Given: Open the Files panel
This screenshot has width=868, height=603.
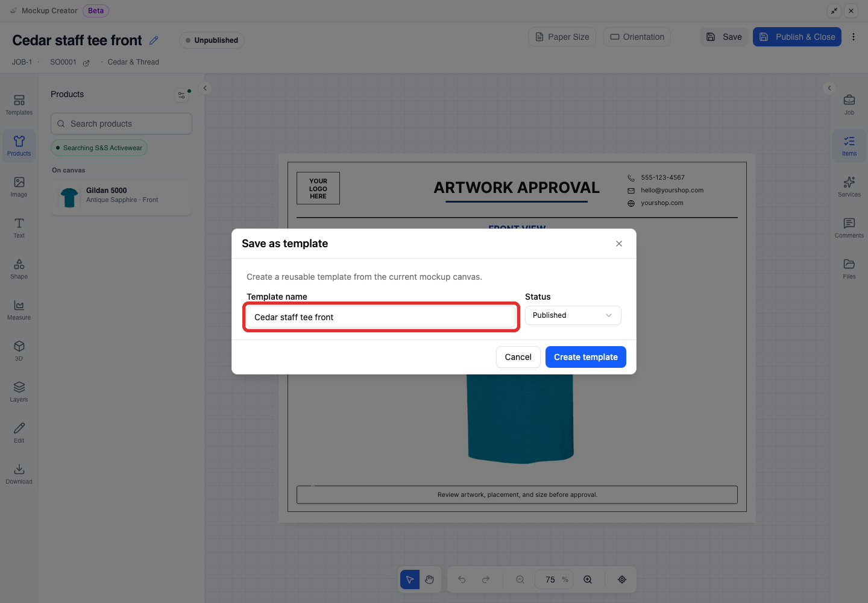Looking at the screenshot, I should 849,268.
